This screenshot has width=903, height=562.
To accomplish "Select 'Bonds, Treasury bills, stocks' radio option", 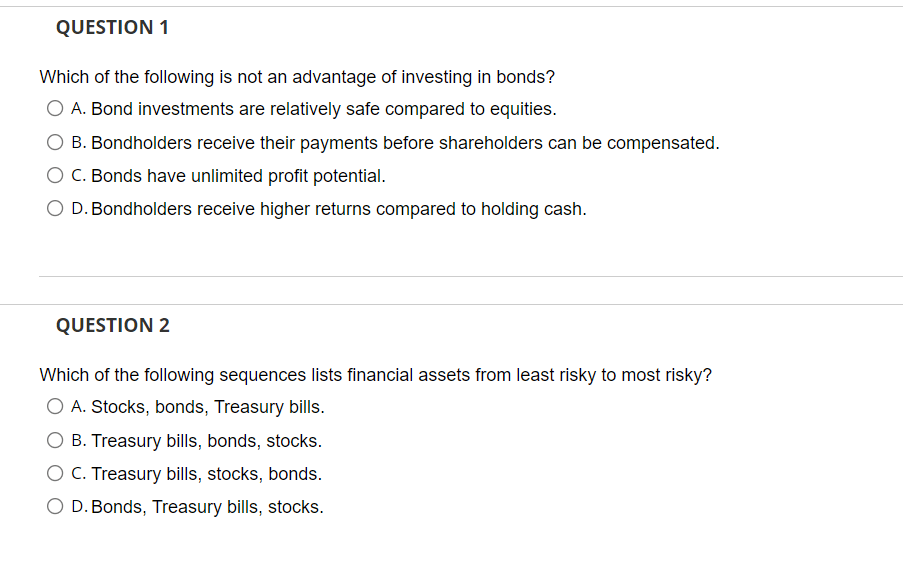I will click(55, 507).
